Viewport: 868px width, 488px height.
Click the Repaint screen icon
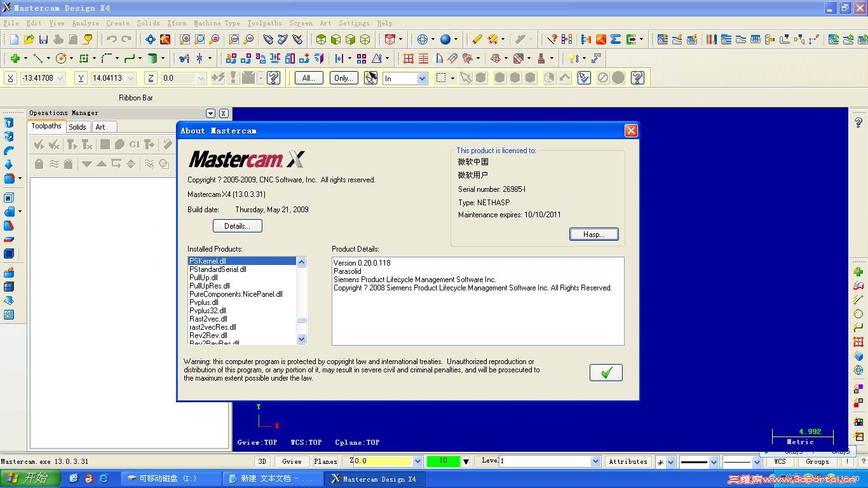point(165,39)
